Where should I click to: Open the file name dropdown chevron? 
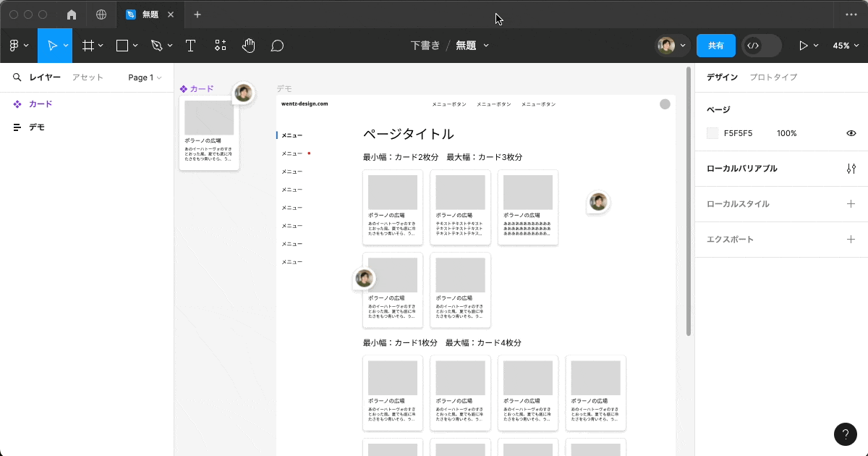coord(486,46)
